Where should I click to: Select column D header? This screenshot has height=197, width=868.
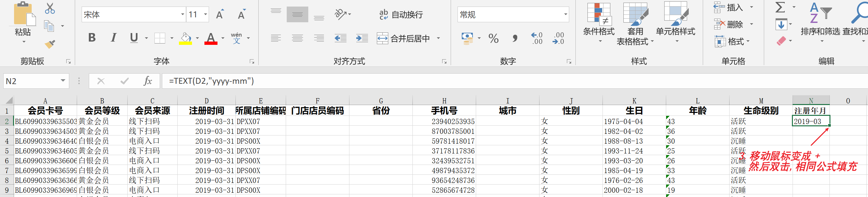tap(206, 101)
